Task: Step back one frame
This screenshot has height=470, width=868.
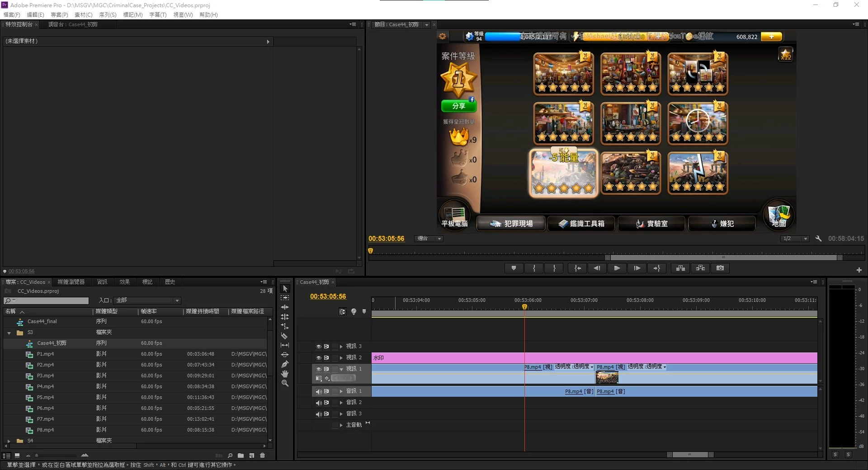Action: (597, 268)
